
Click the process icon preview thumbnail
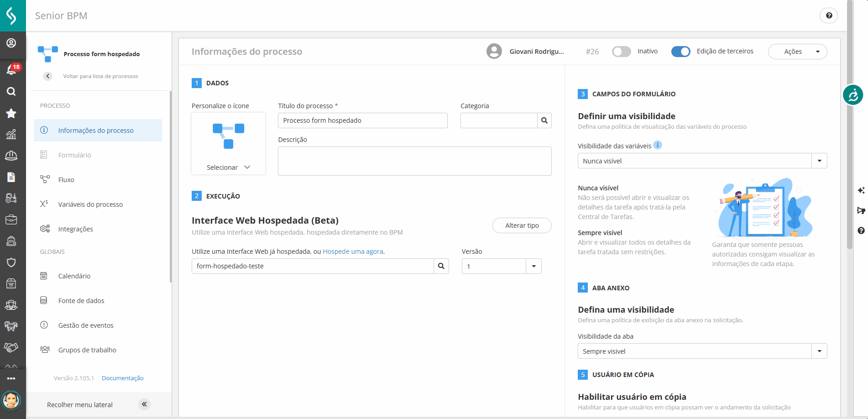228,136
